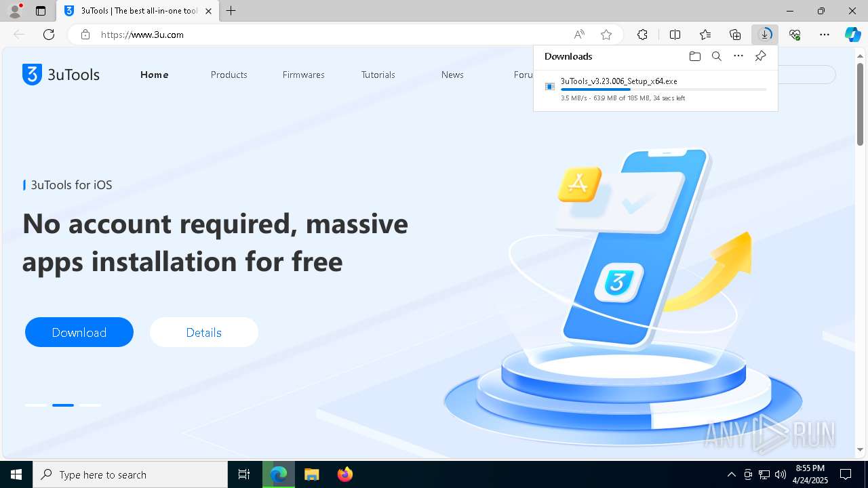Toggle read aloud in address bar
The image size is (868, 488).
tap(579, 35)
